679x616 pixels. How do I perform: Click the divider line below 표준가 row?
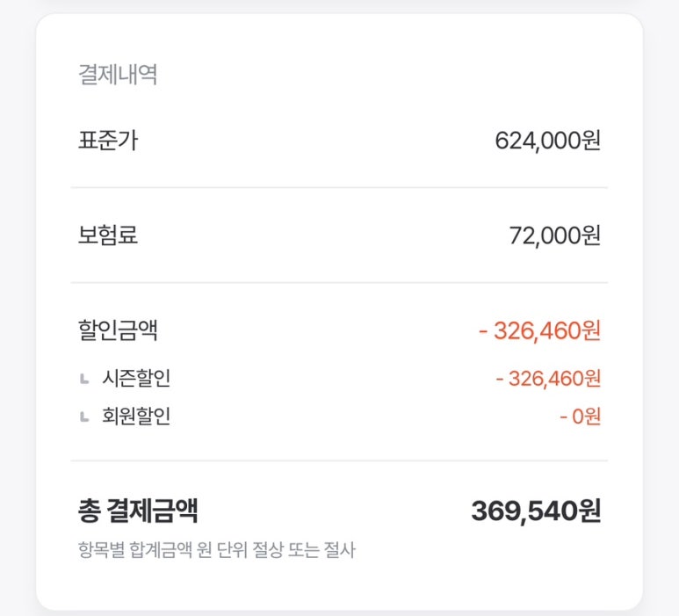pos(339,187)
